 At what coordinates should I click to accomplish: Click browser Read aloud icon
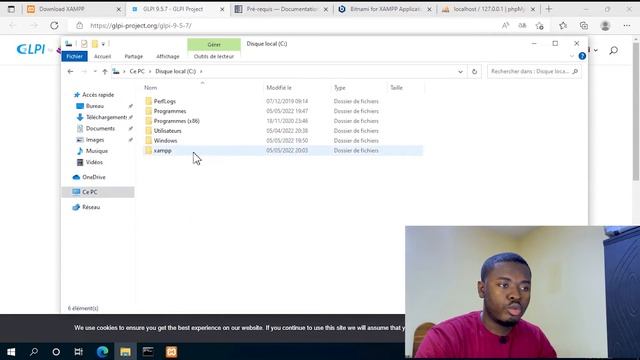click(x=505, y=26)
